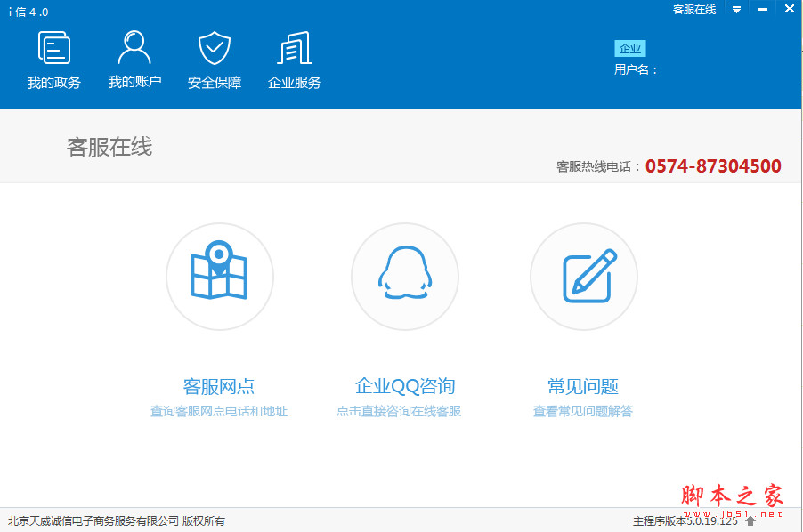Image resolution: width=803 pixels, height=532 pixels.
Task: Minimize the i信 window
Action: tap(763, 9)
